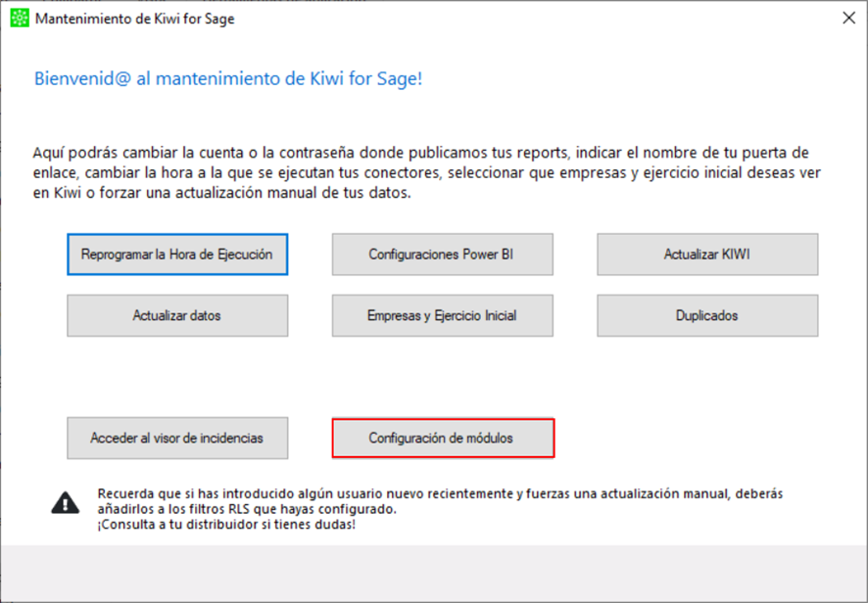The height and width of the screenshot is (603, 868).
Task: Close the Mantenimiento de Kiwi for Sage window
Action: (x=848, y=19)
